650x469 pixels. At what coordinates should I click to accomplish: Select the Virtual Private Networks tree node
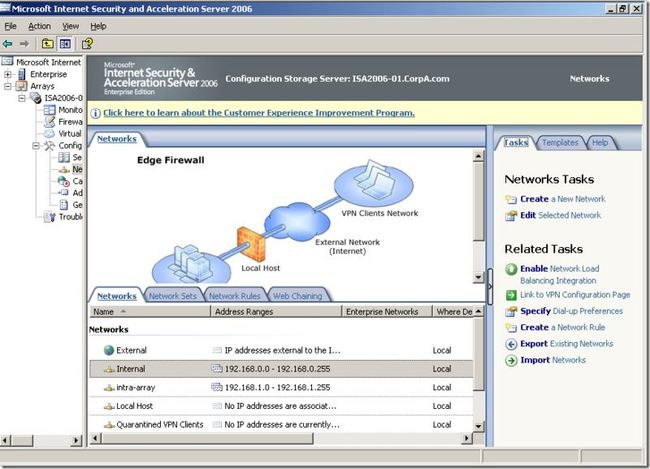point(70,134)
